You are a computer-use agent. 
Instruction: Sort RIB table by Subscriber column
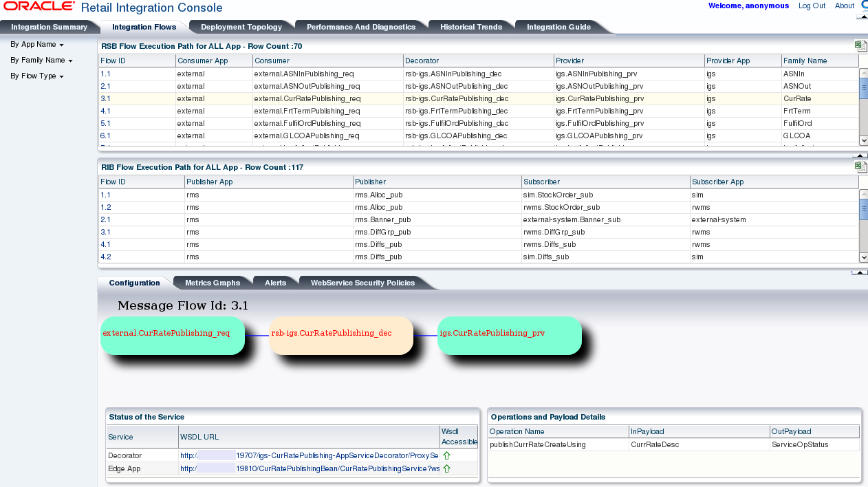(x=605, y=182)
